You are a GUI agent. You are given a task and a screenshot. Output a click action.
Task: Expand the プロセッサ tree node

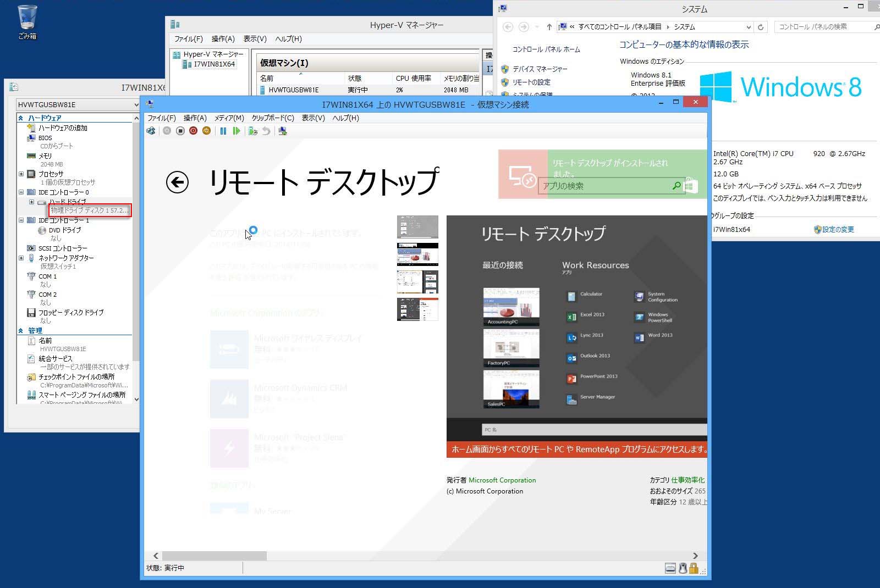click(21, 174)
